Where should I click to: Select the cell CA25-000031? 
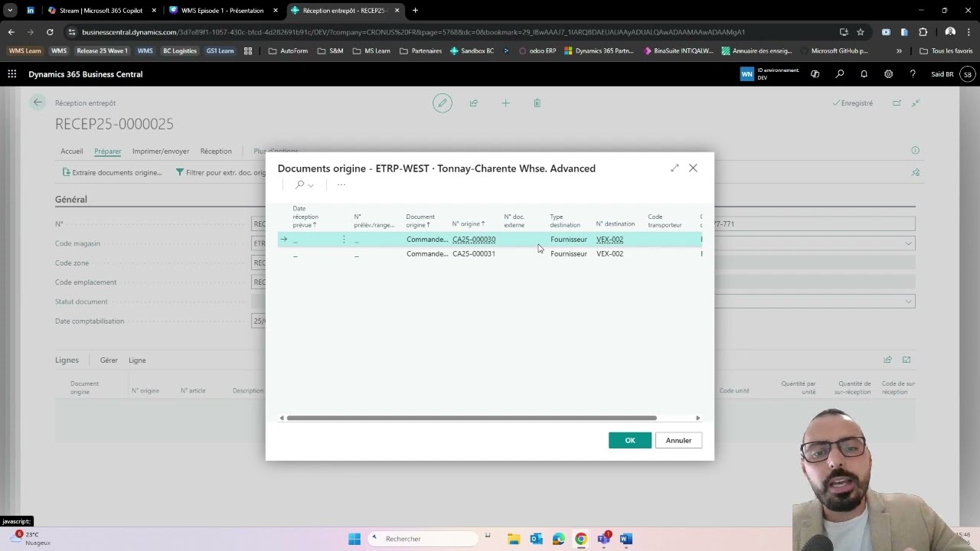474,253
